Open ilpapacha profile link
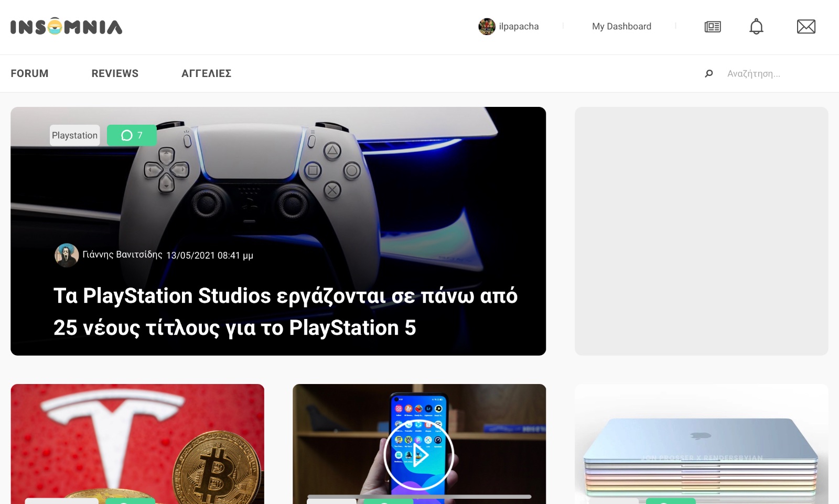Image resolution: width=839 pixels, height=504 pixels. (519, 26)
